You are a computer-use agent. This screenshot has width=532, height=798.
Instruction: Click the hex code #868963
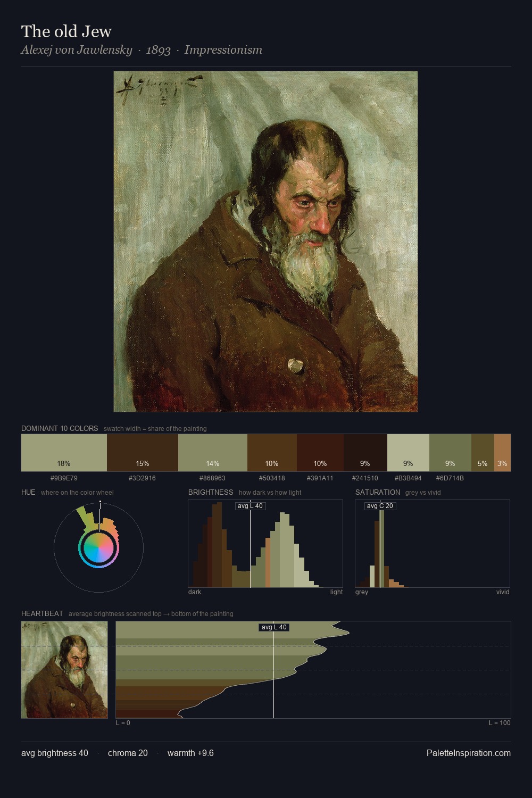[x=212, y=478]
